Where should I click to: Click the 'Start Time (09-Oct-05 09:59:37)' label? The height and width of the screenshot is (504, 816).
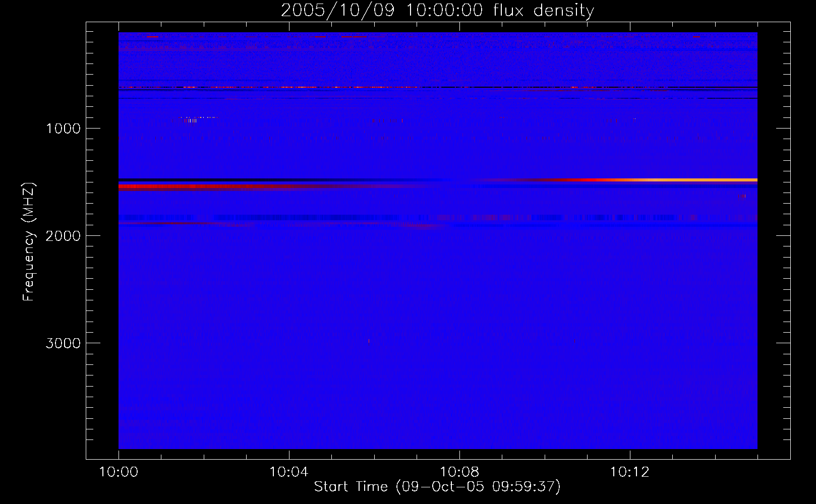(x=437, y=486)
